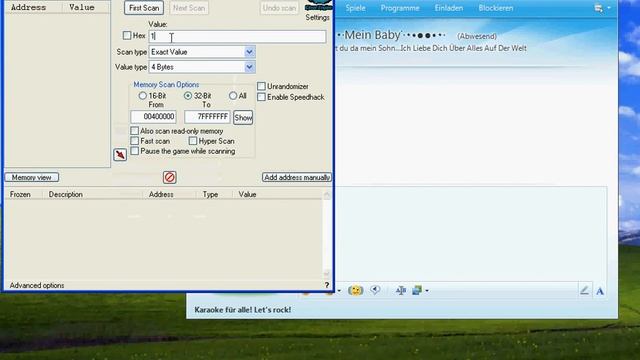Toggle the Fast scan checkbox

[x=134, y=141]
